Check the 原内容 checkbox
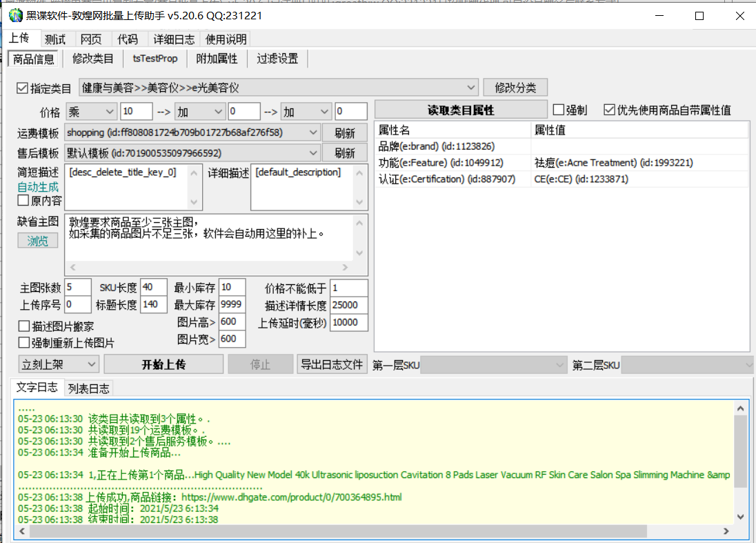The width and height of the screenshot is (756, 543). pyautogui.click(x=23, y=200)
